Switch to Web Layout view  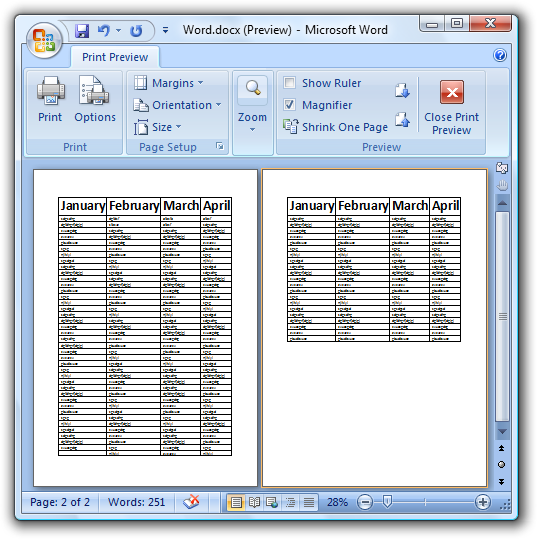[272, 503]
